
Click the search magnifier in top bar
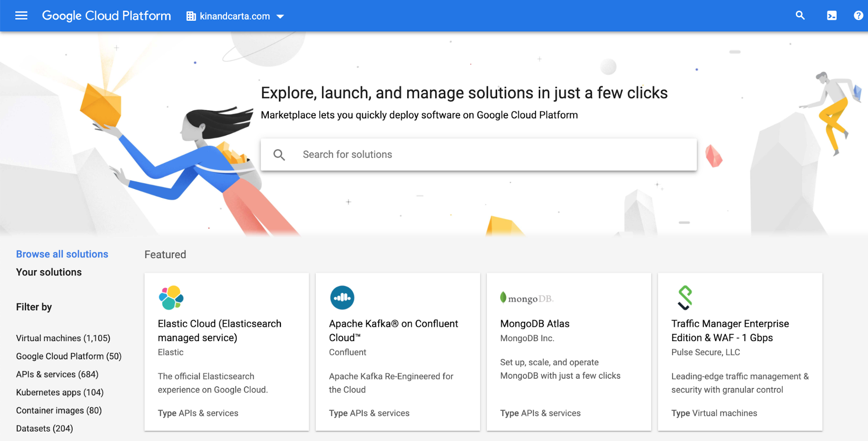(800, 16)
